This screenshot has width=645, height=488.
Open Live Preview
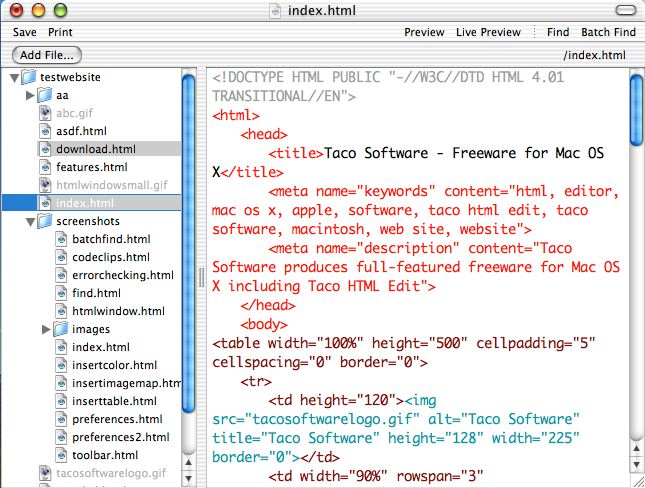488,32
